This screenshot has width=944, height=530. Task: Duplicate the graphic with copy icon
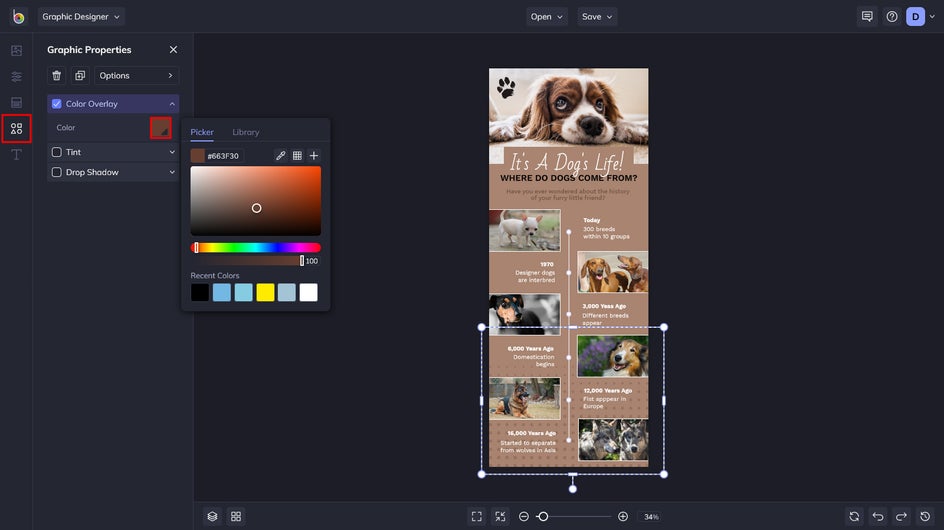coord(80,76)
